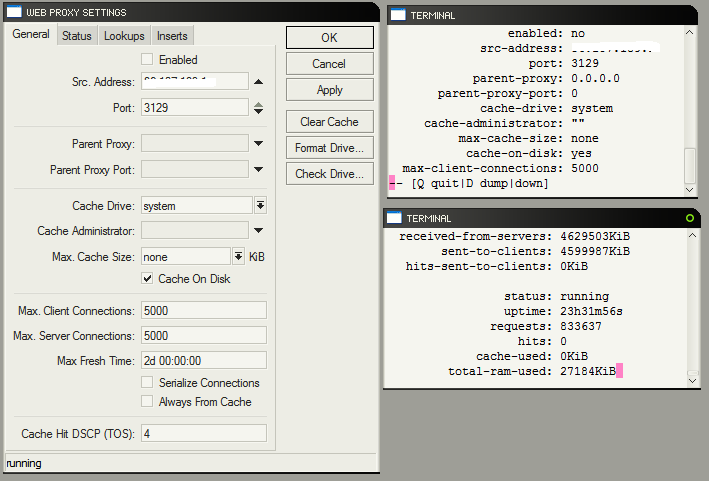Click the Port input field
This screenshot has width=709, height=481.
195,108
